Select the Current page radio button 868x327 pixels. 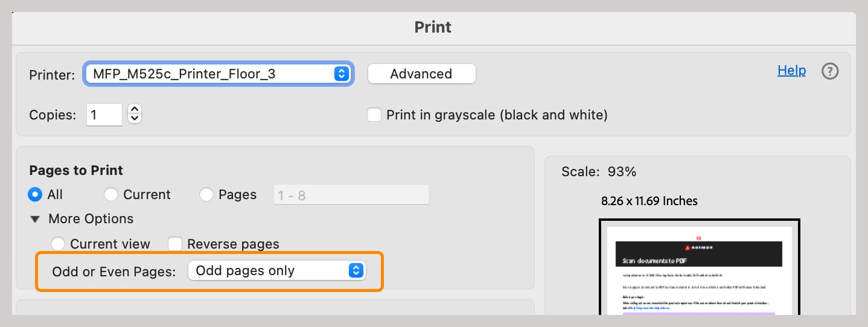click(111, 195)
